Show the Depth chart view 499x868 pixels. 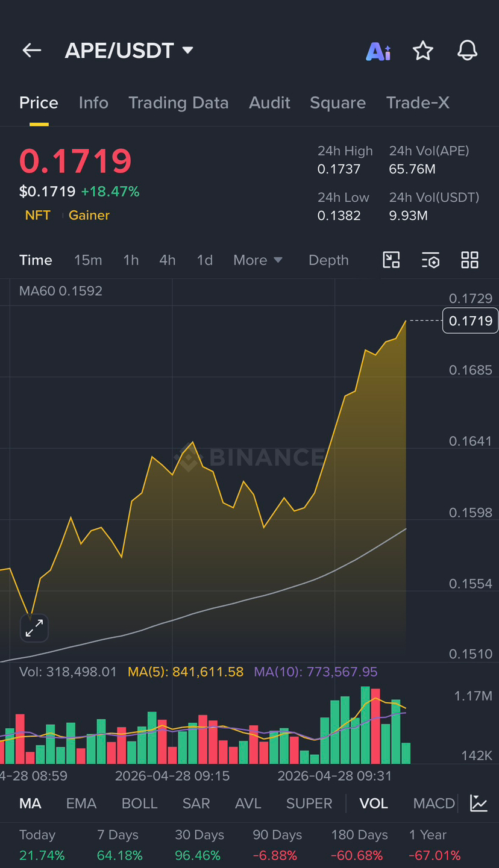pos(328,260)
